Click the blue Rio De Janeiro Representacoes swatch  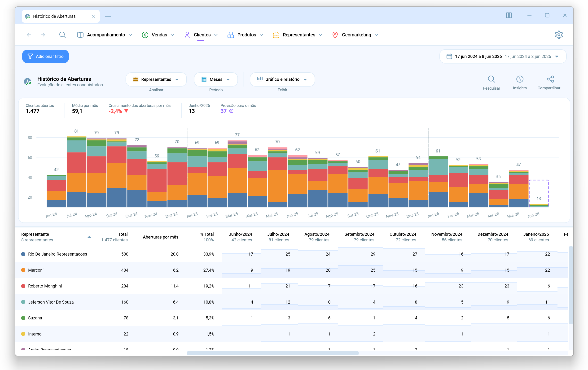click(23, 254)
